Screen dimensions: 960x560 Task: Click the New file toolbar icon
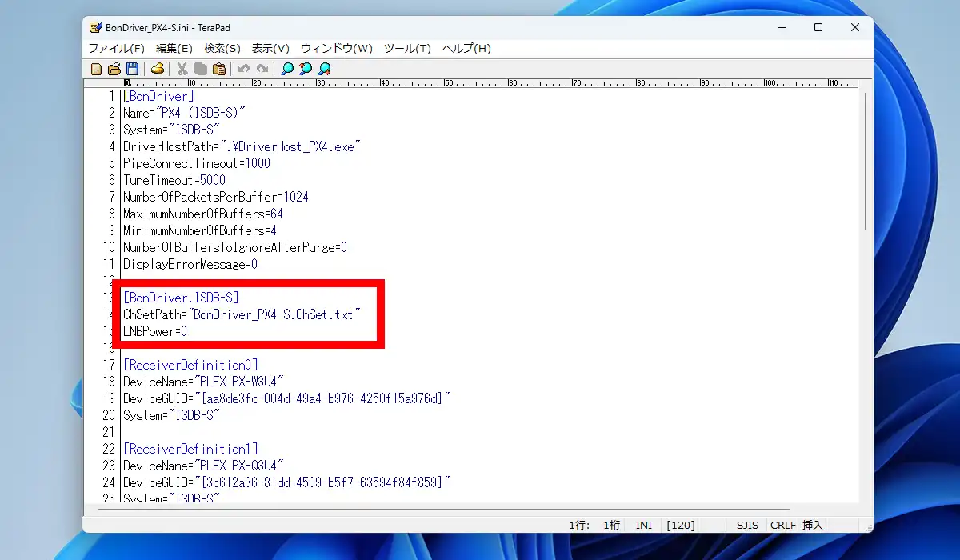[97, 70]
